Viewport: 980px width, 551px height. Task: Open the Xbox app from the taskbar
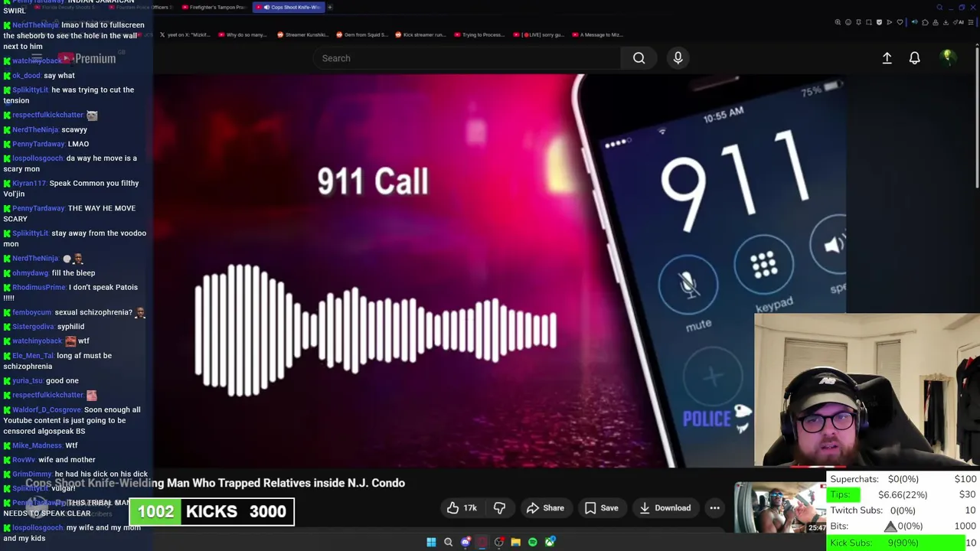coord(550,542)
